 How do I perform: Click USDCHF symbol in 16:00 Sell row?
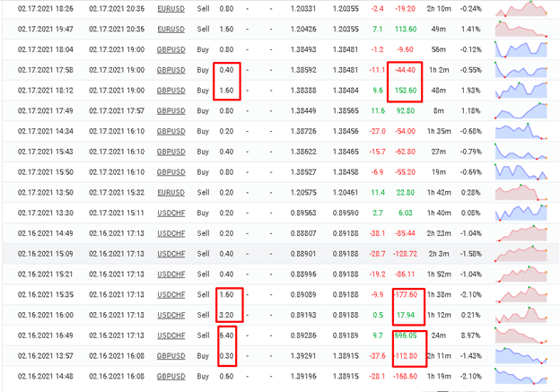(x=171, y=315)
